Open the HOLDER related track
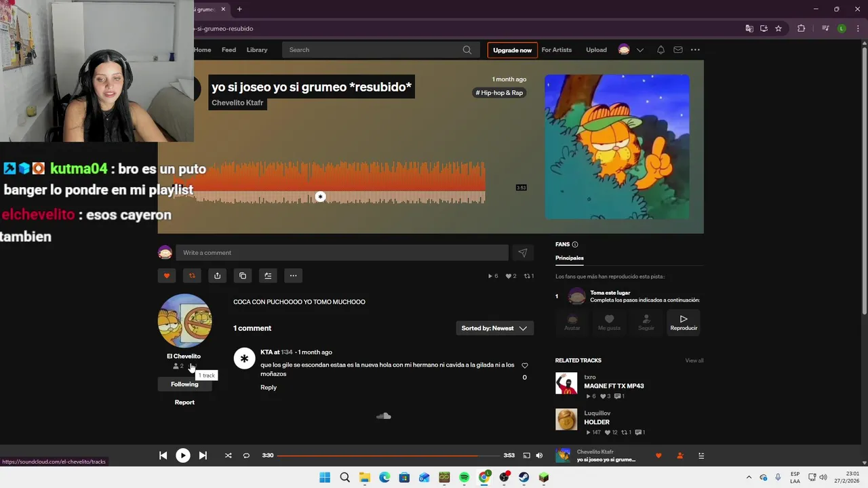 click(597, 422)
